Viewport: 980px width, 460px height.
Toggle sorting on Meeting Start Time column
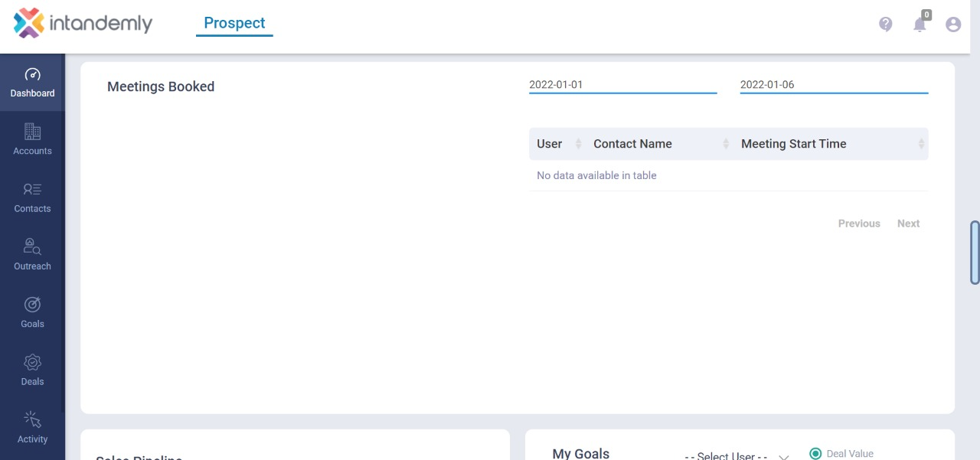point(920,143)
